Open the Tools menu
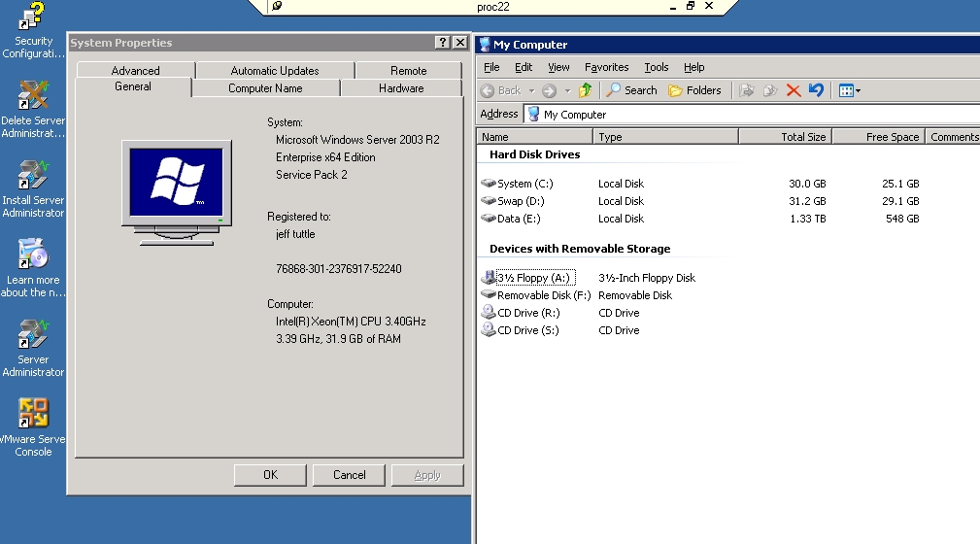Screen dimensions: 980x544 [657, 67]
